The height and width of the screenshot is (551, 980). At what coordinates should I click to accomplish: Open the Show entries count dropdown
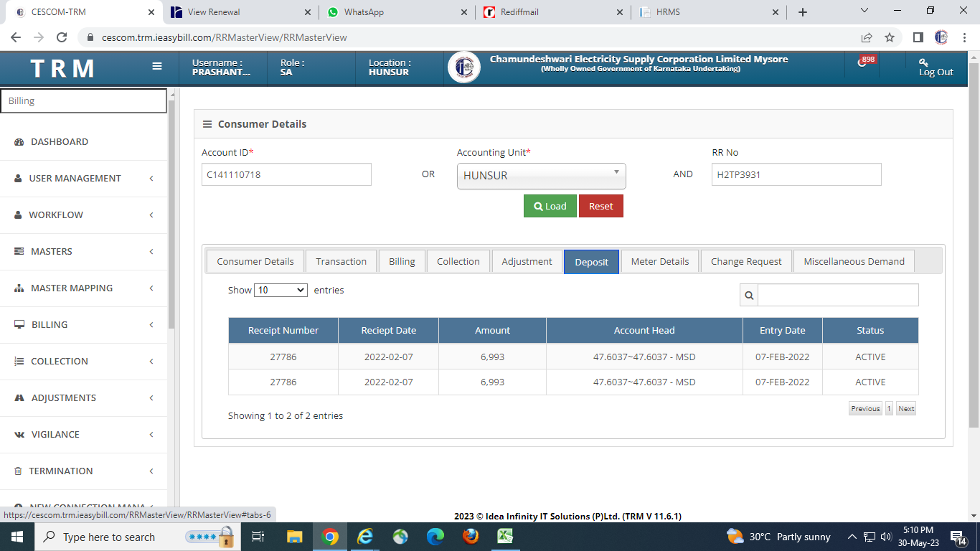(x=281, y=291)
